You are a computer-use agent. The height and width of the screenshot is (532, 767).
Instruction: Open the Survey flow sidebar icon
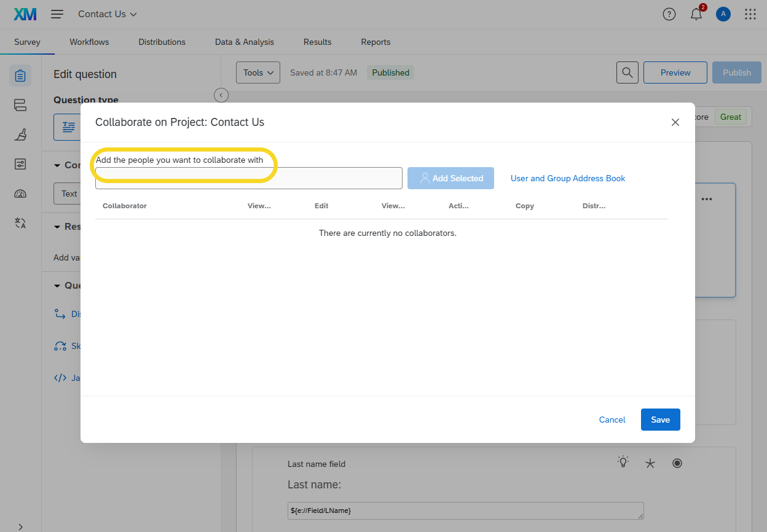point(20,105)
